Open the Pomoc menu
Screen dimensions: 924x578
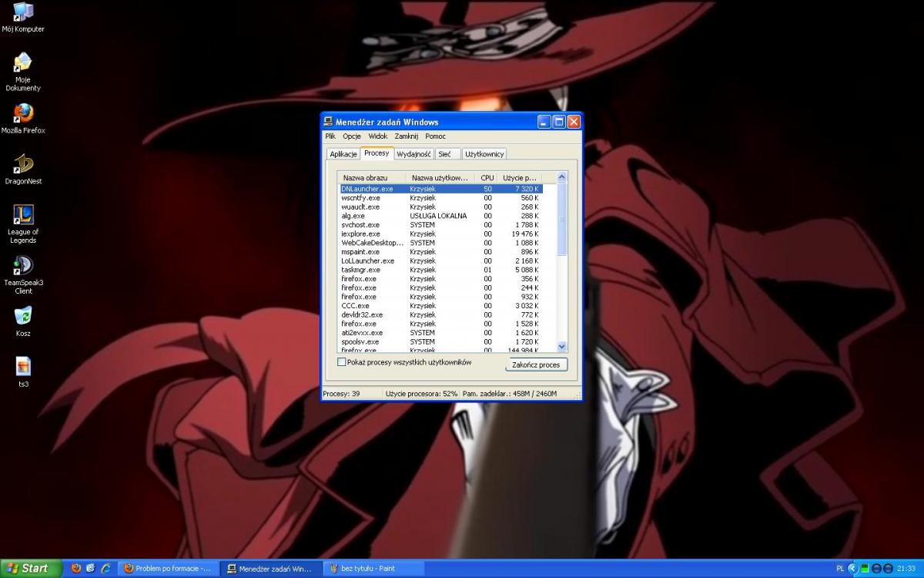coord(436,136)
